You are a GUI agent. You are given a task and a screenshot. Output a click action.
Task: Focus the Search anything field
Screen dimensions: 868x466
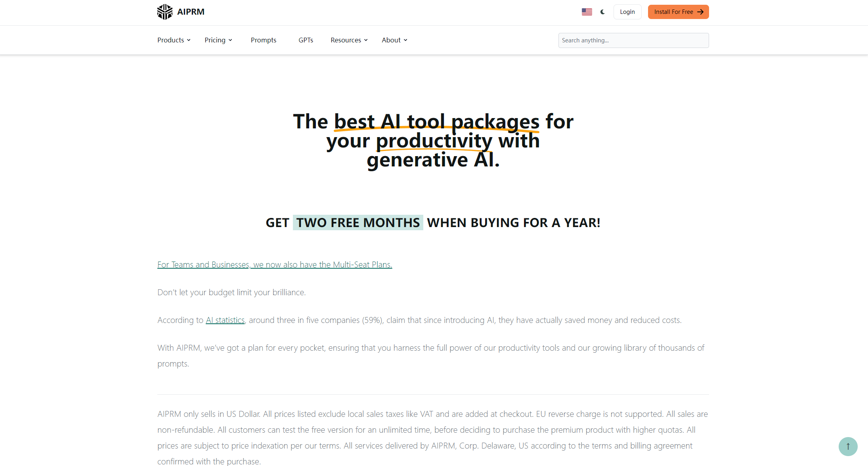(633, 40)
